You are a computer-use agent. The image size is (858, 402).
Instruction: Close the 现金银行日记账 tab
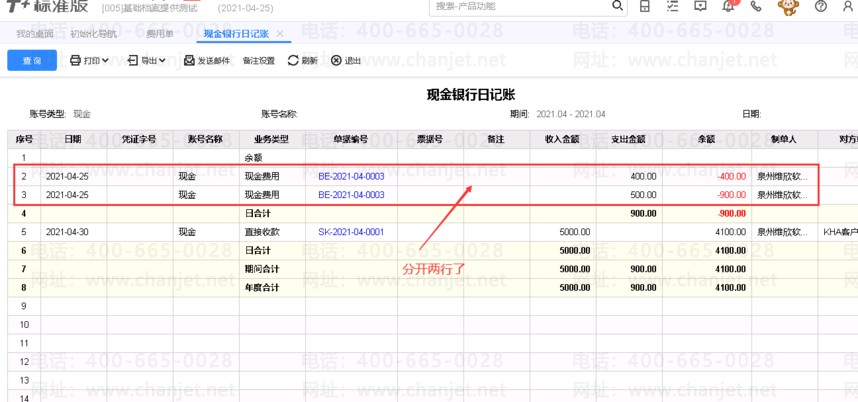point(280,34)
